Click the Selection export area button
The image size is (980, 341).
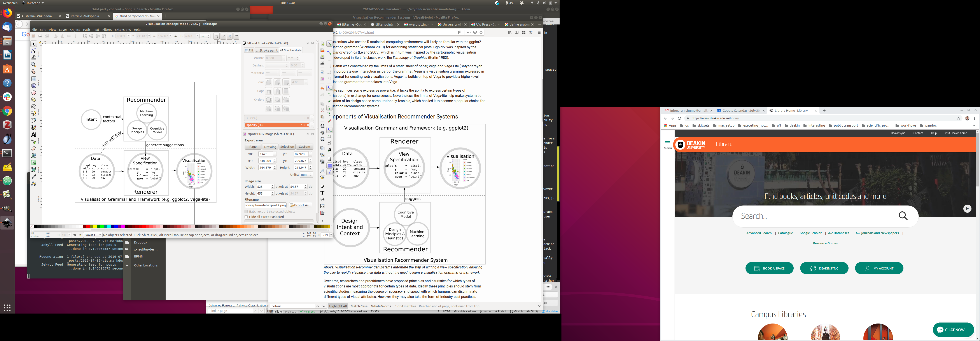287,147
